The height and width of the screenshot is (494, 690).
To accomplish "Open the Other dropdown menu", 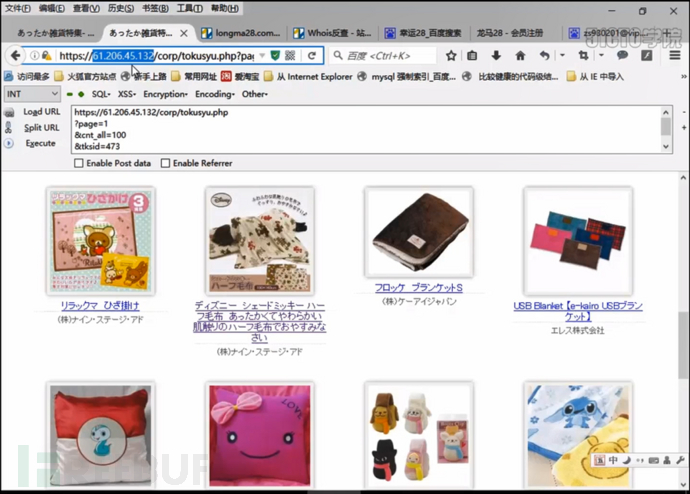I will tap(254, 94).
